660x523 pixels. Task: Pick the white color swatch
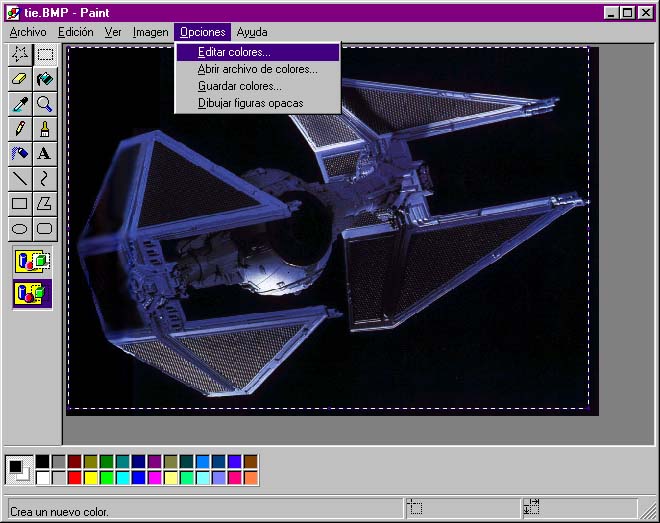tap(43, 478)
